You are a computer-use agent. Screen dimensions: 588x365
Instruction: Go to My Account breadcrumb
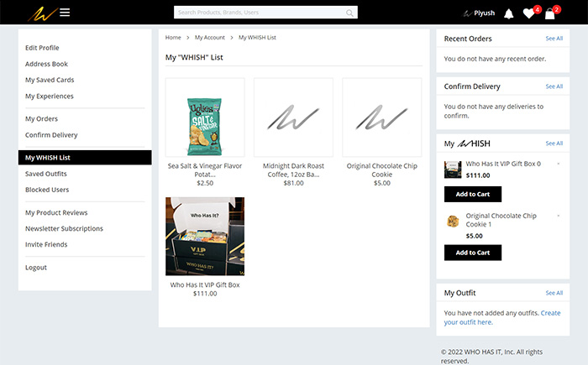click(210, 38)
